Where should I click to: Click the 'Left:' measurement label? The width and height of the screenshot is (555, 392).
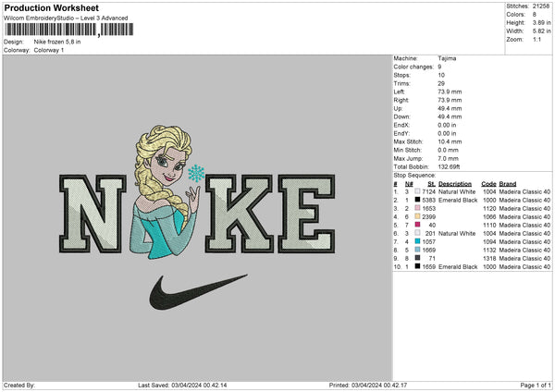tap(398, 92)
